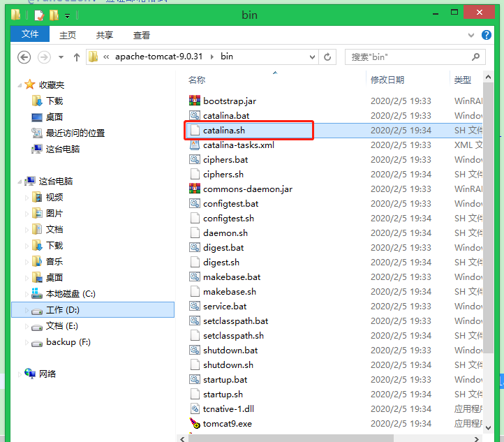Viewport: 504px width, 442px height.
Task: Expand the 视频 tree node
Action: [x=27, y=198]
